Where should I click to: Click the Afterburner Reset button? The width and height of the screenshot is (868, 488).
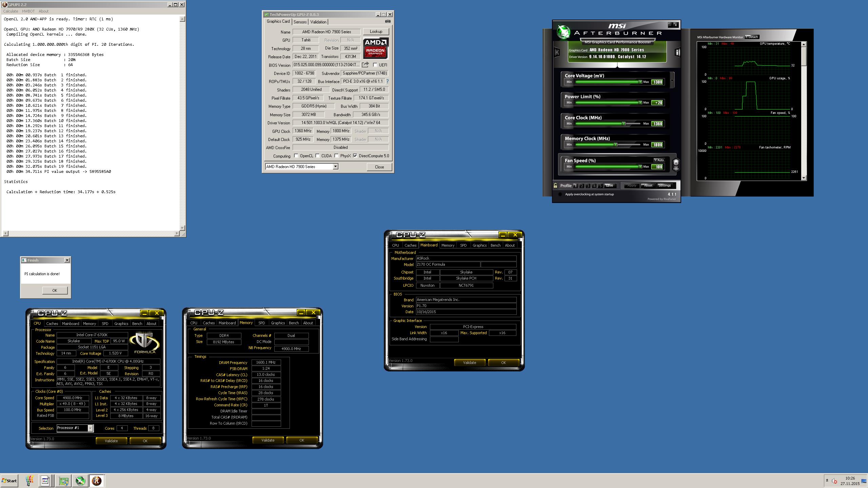(x=648, y=185)
